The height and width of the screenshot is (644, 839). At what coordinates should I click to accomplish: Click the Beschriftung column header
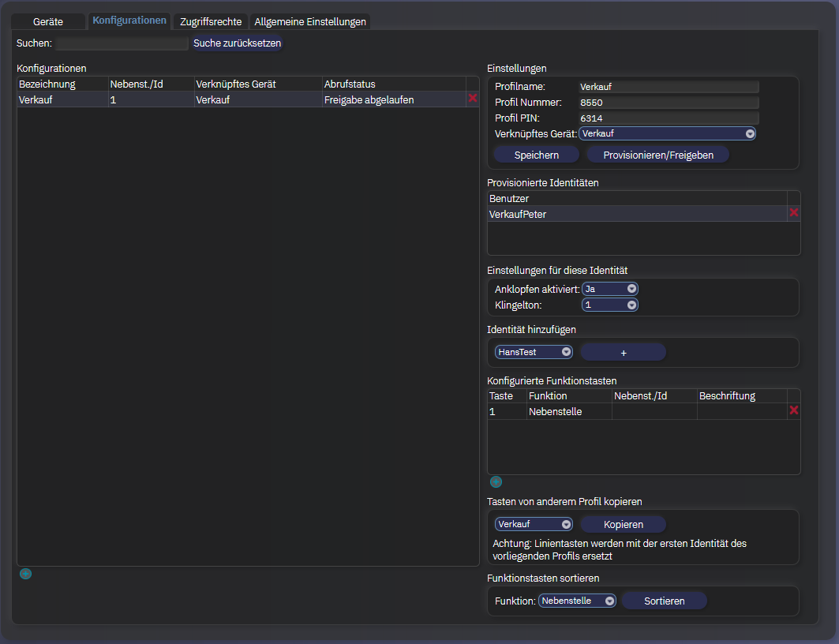tap(742, 396)
